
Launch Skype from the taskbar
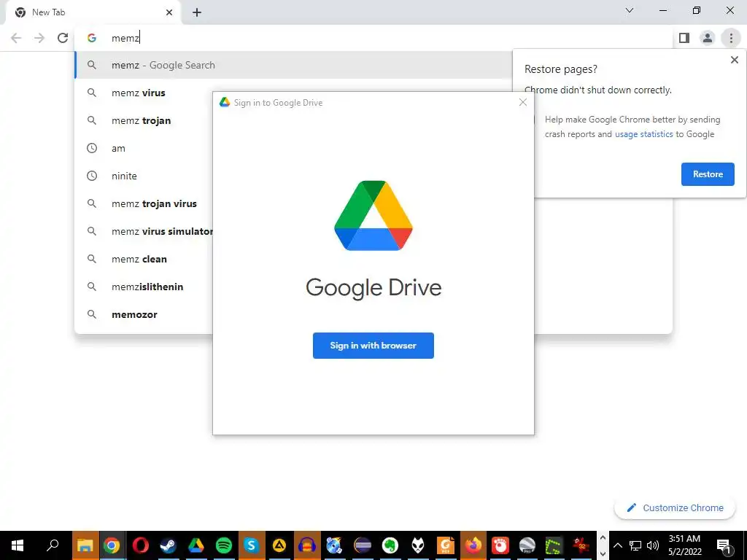pos(251,545)
